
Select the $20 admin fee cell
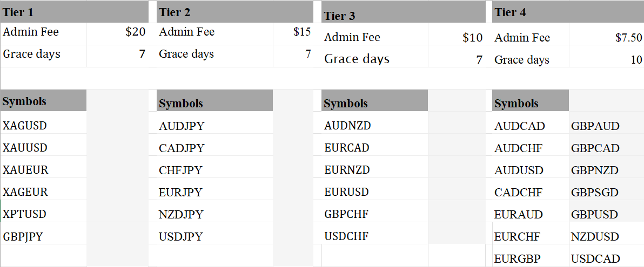tap(135, 32)
